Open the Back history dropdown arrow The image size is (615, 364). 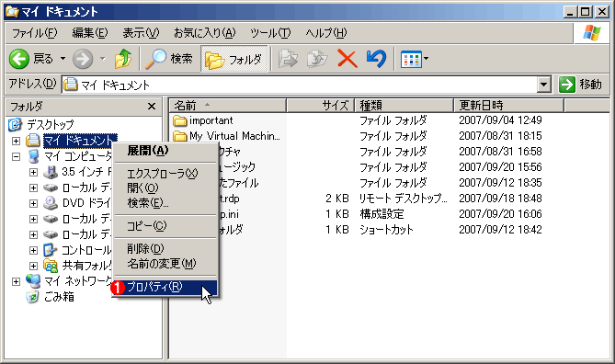pyautogui.click(x=63, y=59)
